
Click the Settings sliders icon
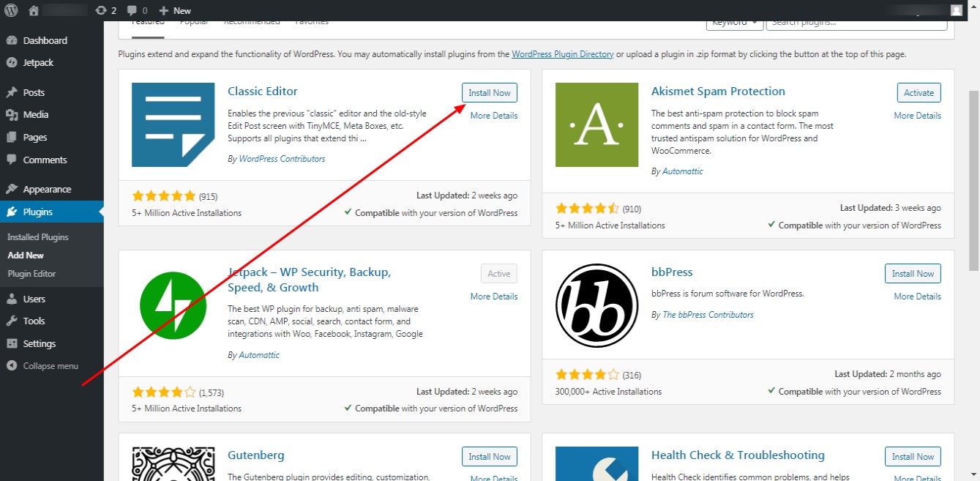pos(12,343)
